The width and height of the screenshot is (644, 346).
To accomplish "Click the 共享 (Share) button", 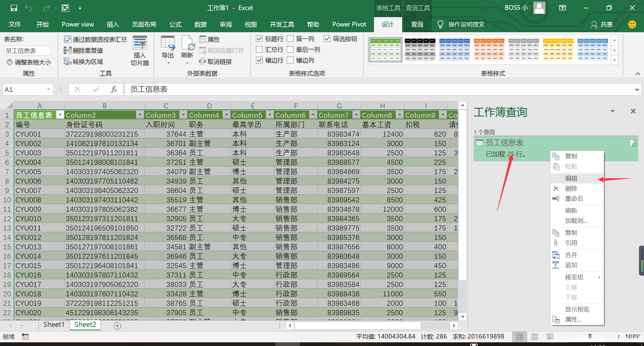I will tap(602, 24).
